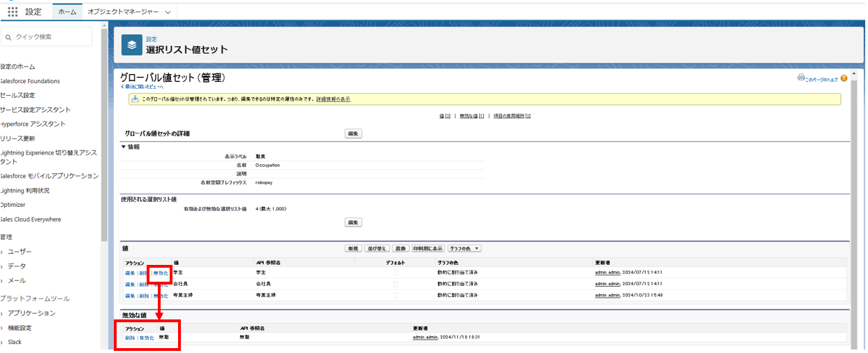Open the グラフの色 dropdown button
868x353 pixels.
[464, 248]
